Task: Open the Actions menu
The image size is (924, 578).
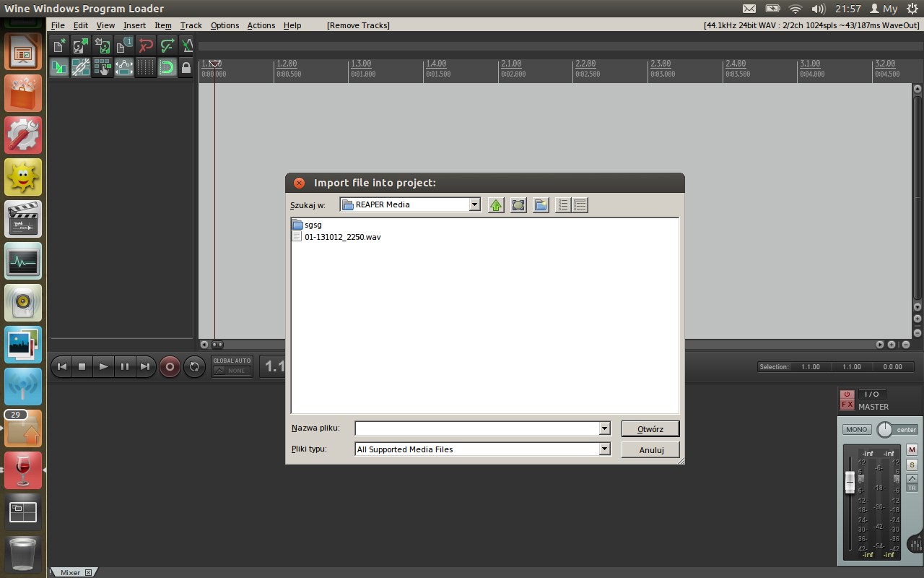Action: (261, 25)
